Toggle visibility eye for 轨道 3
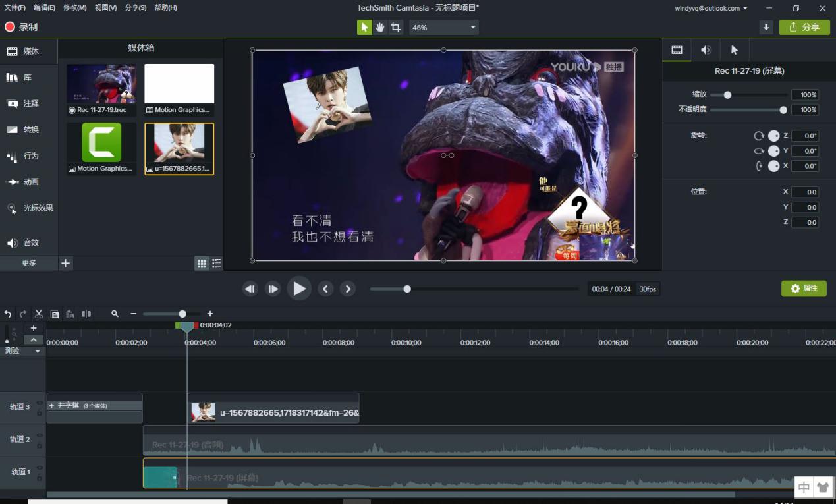 (40, 403)
